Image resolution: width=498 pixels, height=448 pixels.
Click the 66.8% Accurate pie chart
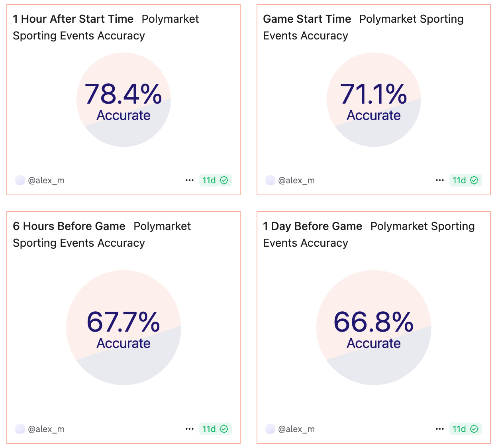pos(374,328)
